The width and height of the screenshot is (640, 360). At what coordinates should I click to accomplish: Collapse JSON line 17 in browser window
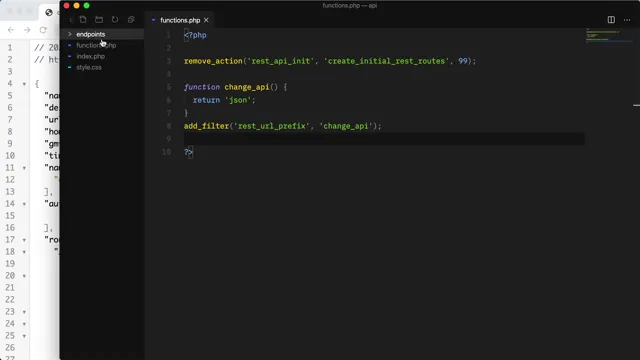tap(24, 240)
